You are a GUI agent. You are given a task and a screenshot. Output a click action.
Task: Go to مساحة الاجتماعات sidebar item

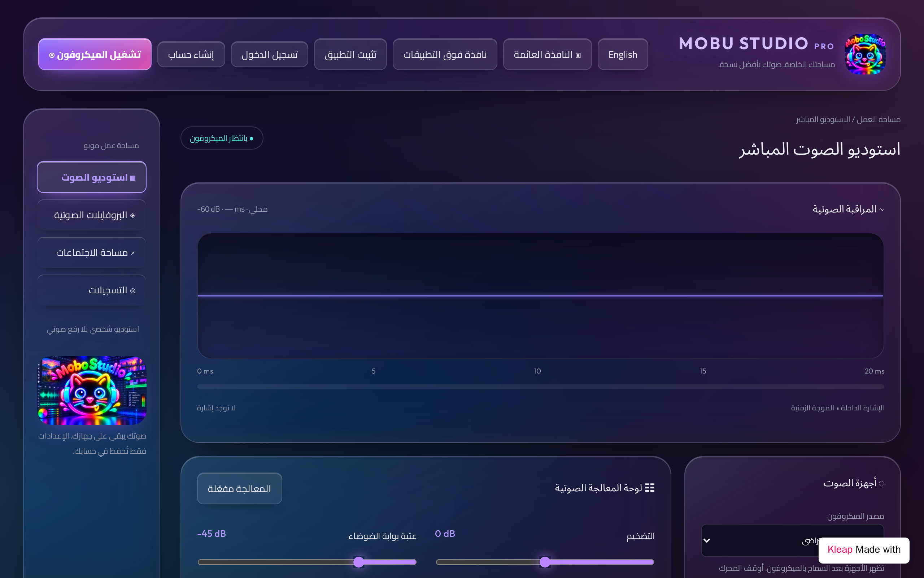[92, 252]
